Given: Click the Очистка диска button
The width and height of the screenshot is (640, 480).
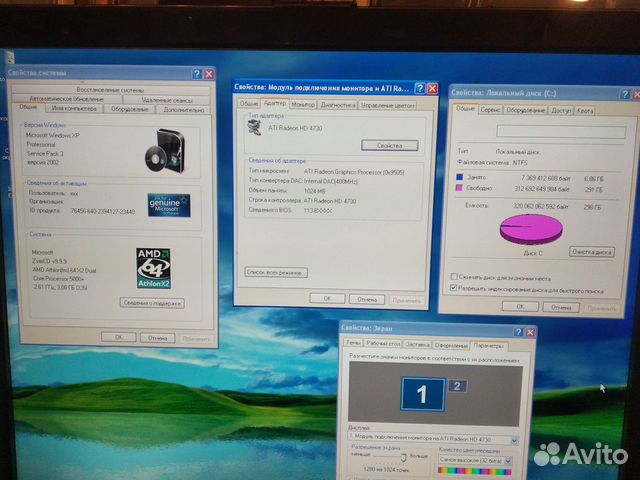Looking at the screenshot, I should coord(591,252).
